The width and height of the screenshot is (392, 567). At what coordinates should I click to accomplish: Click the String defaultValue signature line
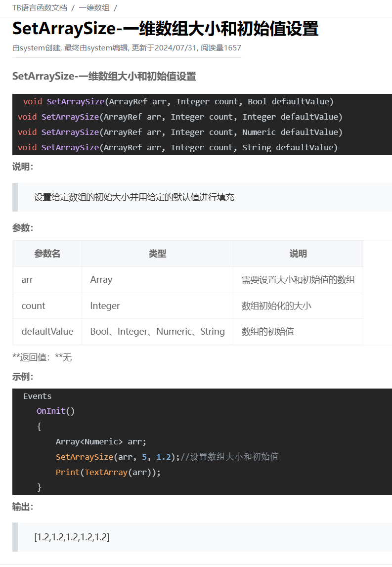click(x=177, y=147)
